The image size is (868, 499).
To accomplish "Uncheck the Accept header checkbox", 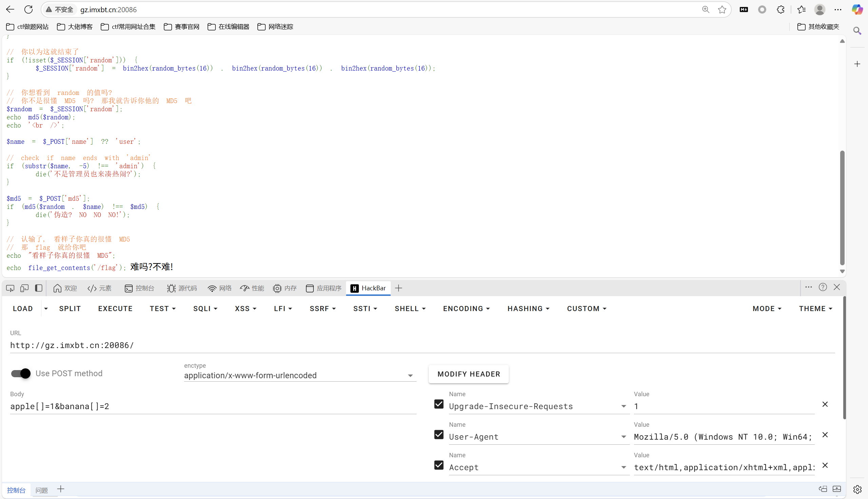I will 439,465.
